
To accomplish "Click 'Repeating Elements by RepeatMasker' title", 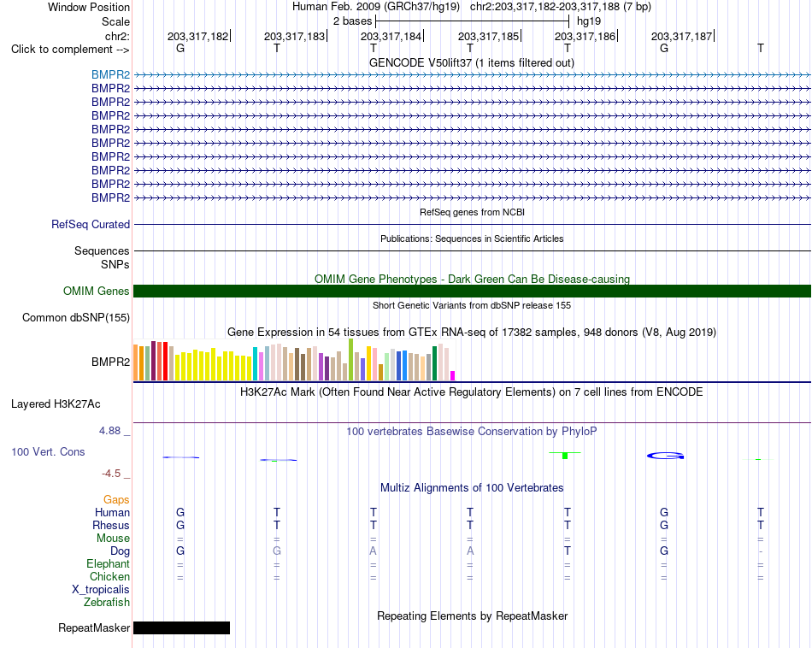I will 473,616.
